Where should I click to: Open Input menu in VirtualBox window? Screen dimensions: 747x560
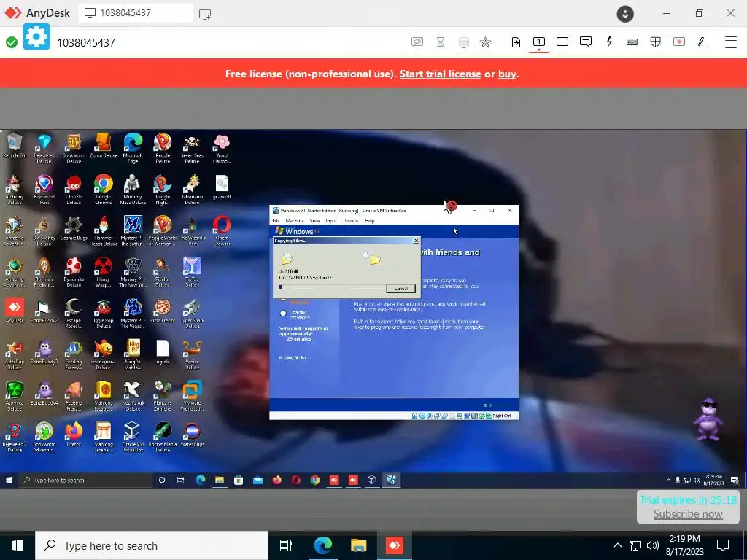click(331, 220)
